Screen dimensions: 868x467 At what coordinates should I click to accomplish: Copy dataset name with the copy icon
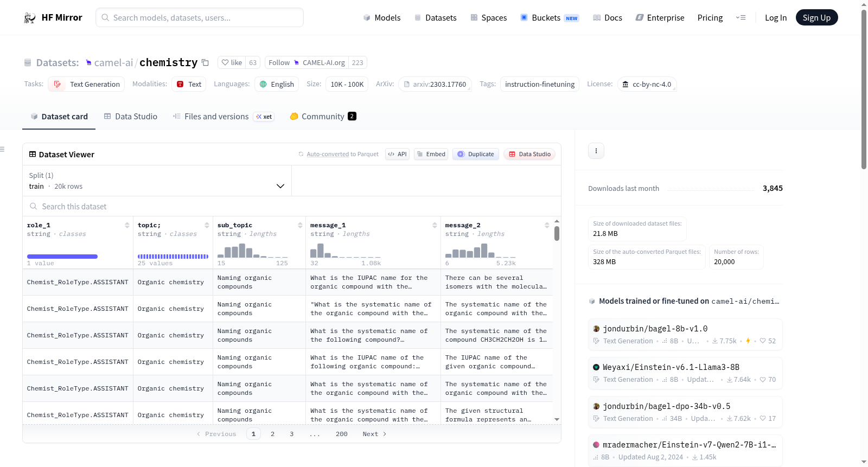click(205, 62)
